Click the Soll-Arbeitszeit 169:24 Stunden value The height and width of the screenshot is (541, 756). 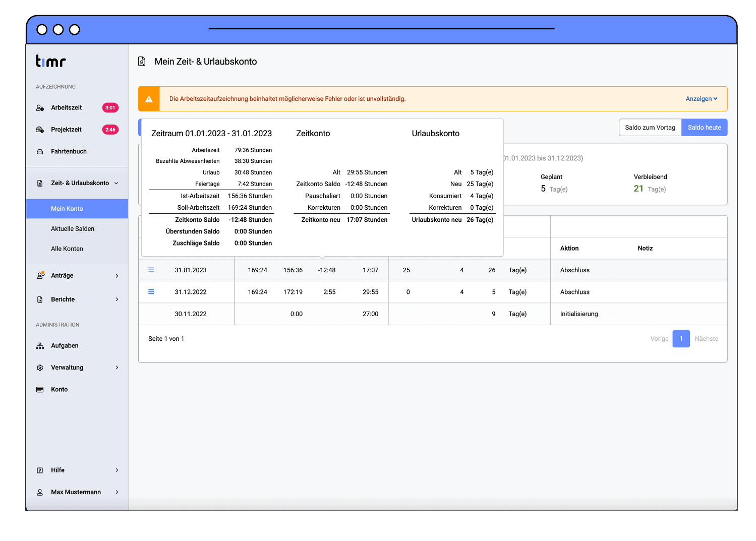pyautogui.click(x=250, y=208)
